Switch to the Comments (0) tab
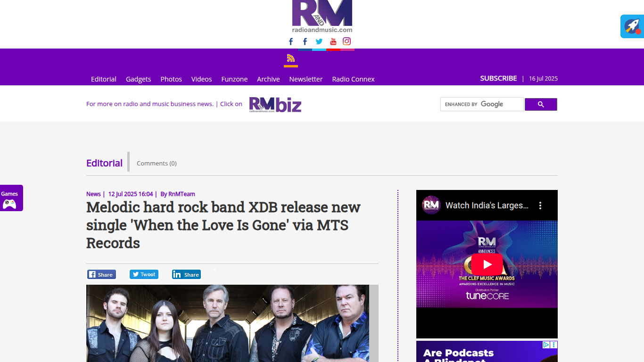This screenshot has width=644, height=362. coord(157,163)
